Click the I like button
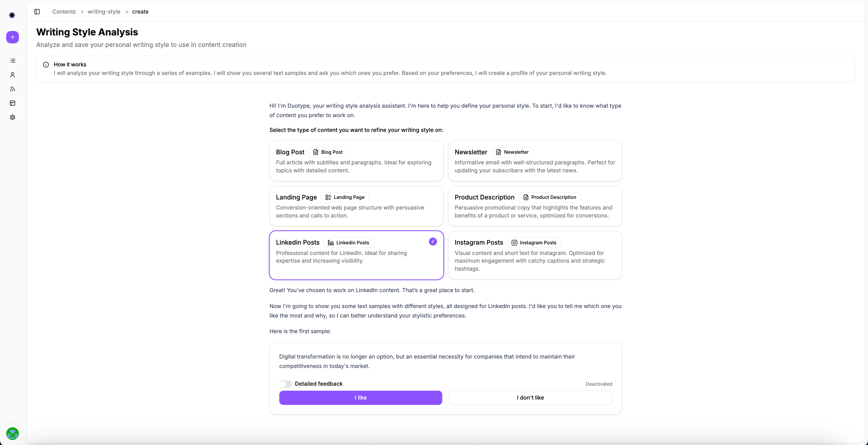This screenshot has width=868, height=445. point(360,397)
